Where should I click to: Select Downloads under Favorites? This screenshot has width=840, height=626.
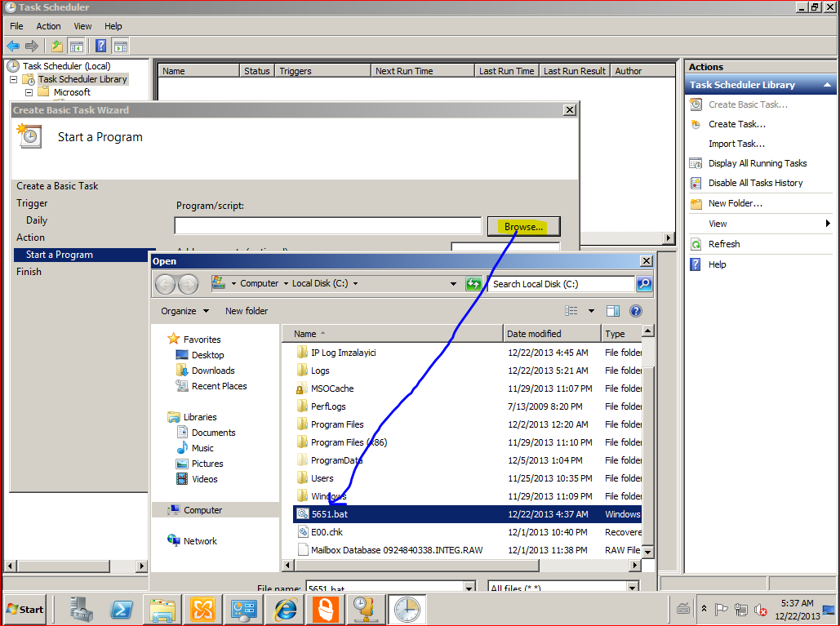click(213, 371)
